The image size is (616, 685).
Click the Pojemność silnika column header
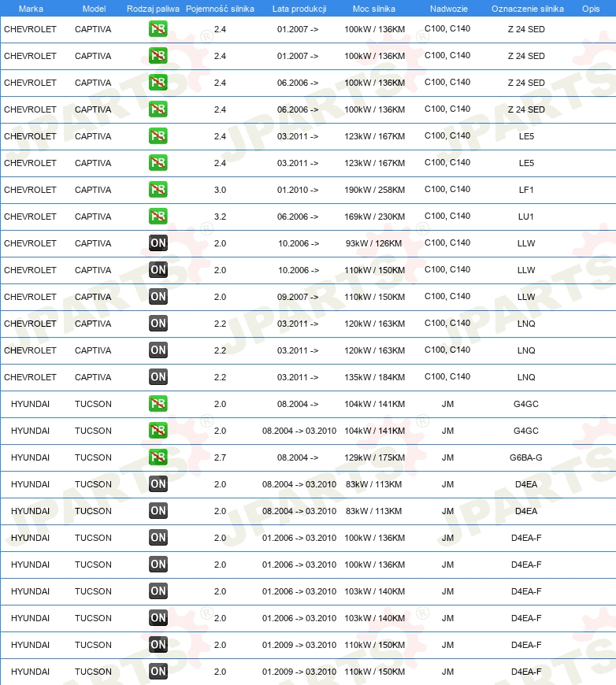220,9
